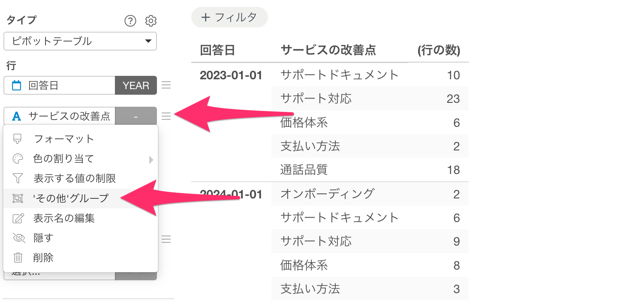
Task: Open the ピボットテーブル chart type dropdown
Action: click(x=80, y=42)
